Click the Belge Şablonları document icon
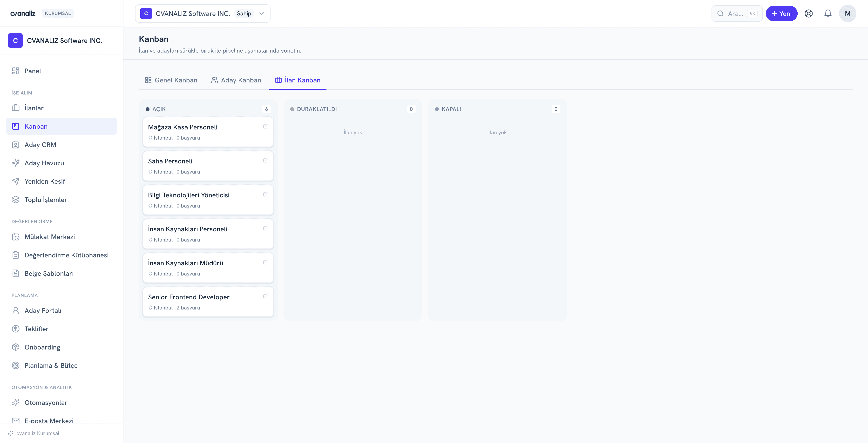Viewport: 868px width, 443px height. click(x=15, y=274)
